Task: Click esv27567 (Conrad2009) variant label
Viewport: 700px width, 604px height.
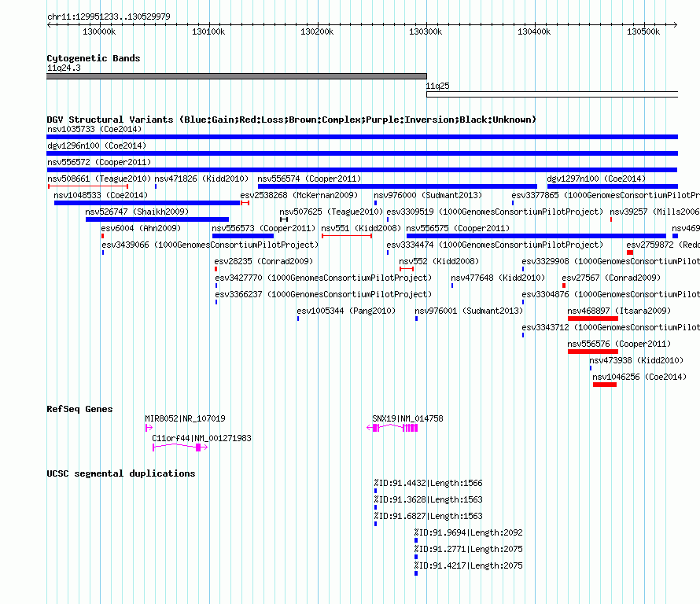Action: [x=611, y=278]
